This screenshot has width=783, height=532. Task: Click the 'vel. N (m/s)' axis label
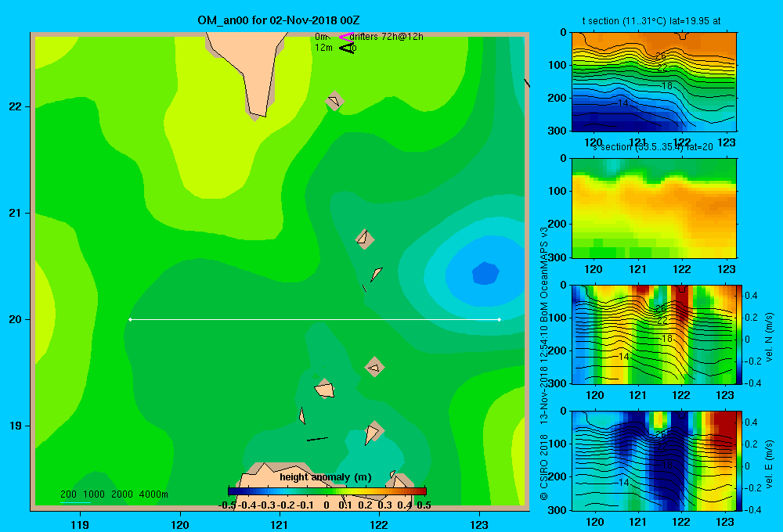click(769, 337)
